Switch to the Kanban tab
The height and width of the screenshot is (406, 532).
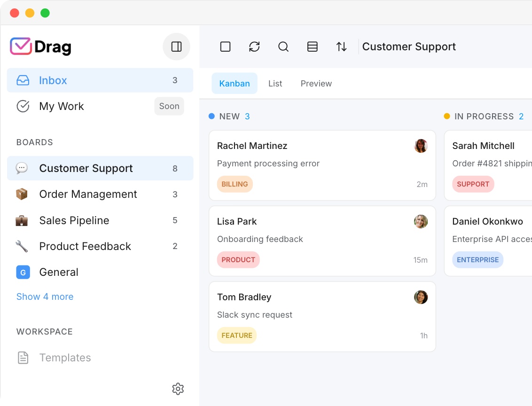[x=235, y=84]
